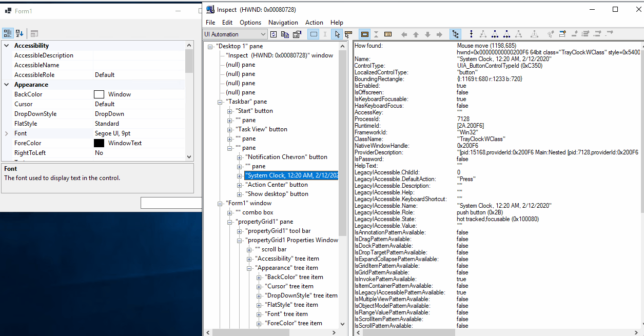
Task: Expand the "Accessibility" tree item node
Action: pos(250,259)
